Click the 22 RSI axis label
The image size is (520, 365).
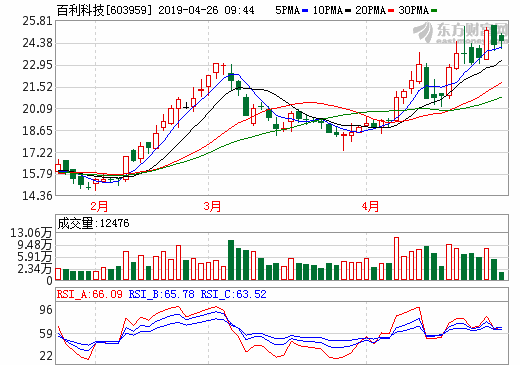(46, 356)
